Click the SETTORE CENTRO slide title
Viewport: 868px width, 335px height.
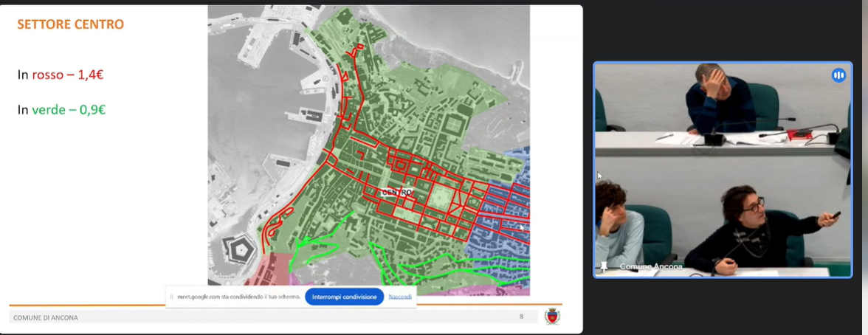[70, 24]
